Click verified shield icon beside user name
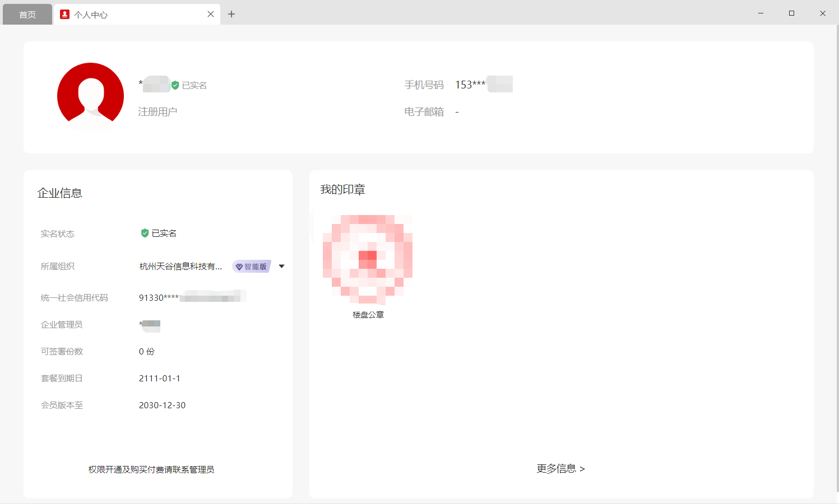839x504 pixels. tap(175, 85)
